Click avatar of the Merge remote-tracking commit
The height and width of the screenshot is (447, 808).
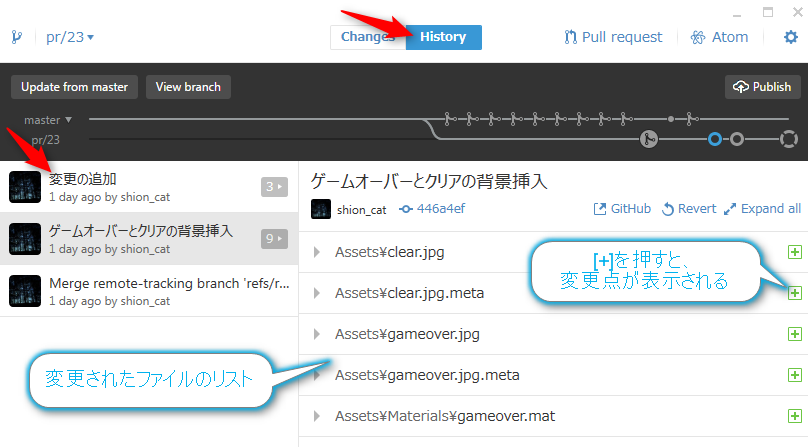tap(25, 291)
